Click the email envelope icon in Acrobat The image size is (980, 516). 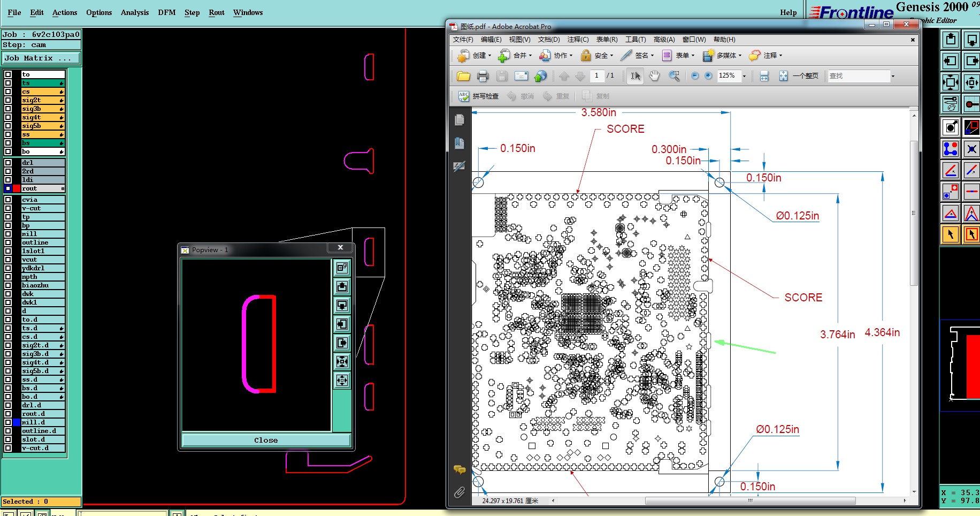pyautogui.click(x=521, y=76)
